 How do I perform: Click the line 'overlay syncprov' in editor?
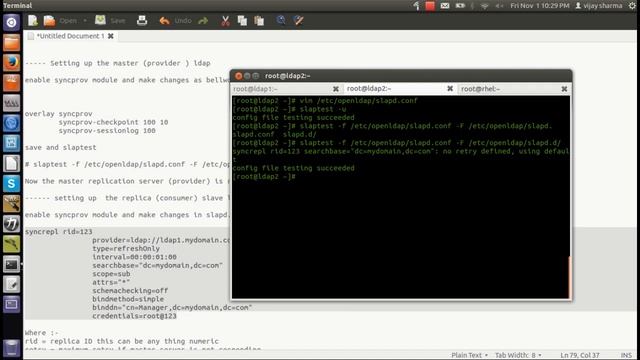tap(58, 113)
